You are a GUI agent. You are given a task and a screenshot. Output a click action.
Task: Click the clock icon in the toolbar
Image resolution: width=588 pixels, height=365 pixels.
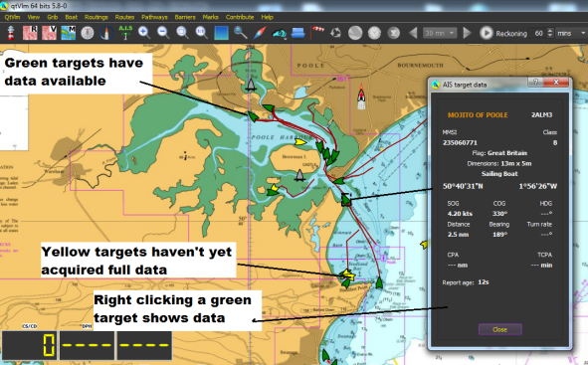[374, 33]
